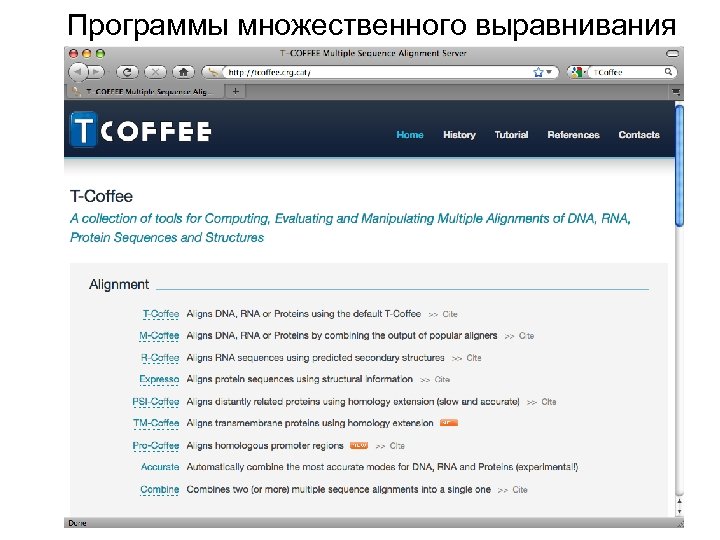Select the T-COFFEE Multiple Sequence Alignment tab

(146, 91)
